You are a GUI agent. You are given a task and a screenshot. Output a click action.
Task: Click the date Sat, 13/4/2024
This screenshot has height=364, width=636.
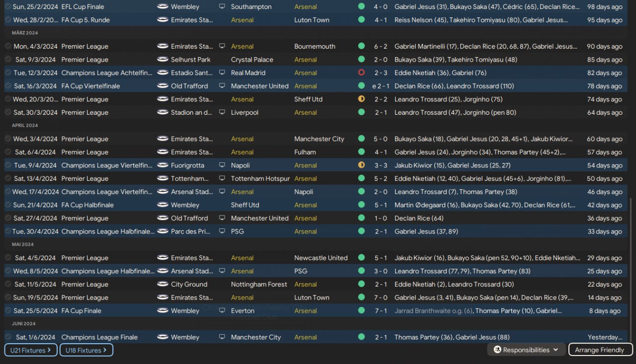click(36, 179)
